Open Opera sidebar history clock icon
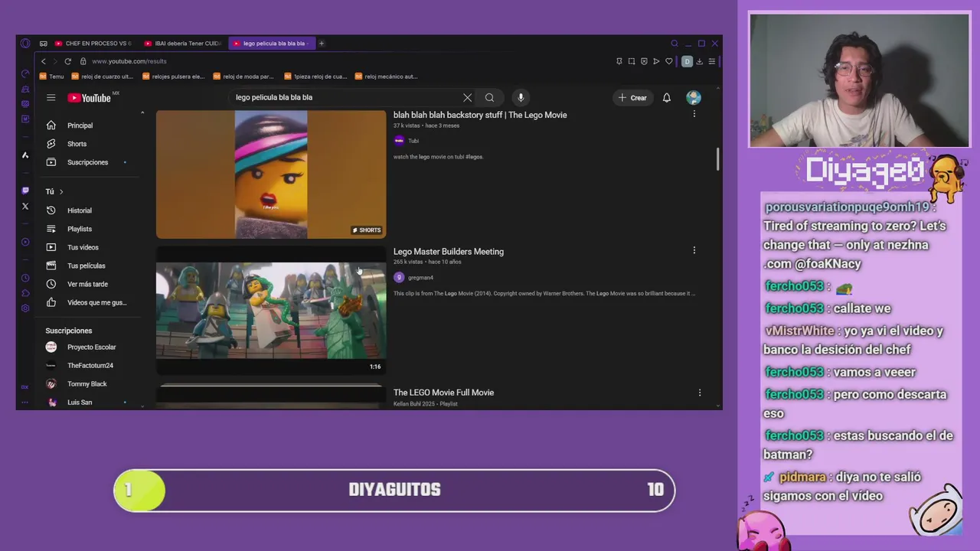 25,278
